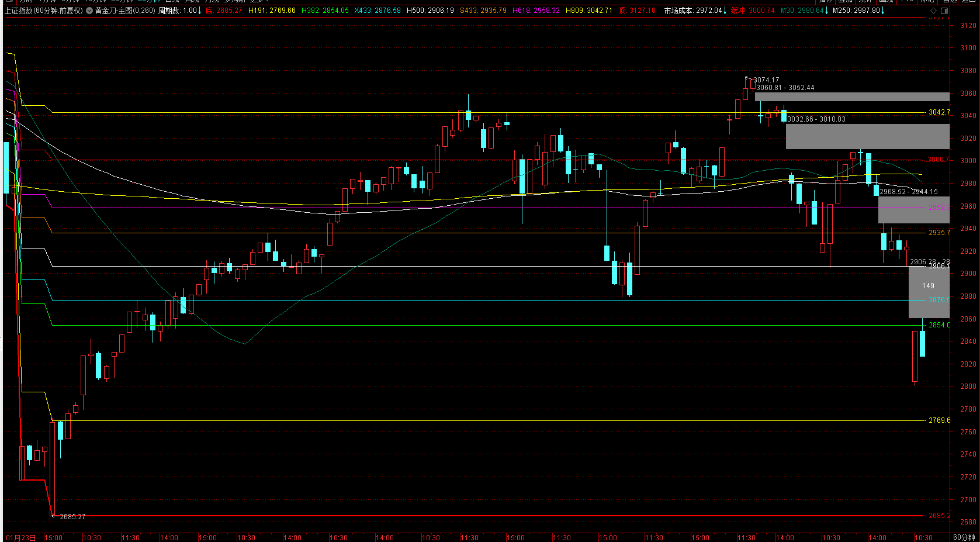The image size is (980, 542).
Task: Select the H500: 2906.19 header value
Action: coord(430,11)
